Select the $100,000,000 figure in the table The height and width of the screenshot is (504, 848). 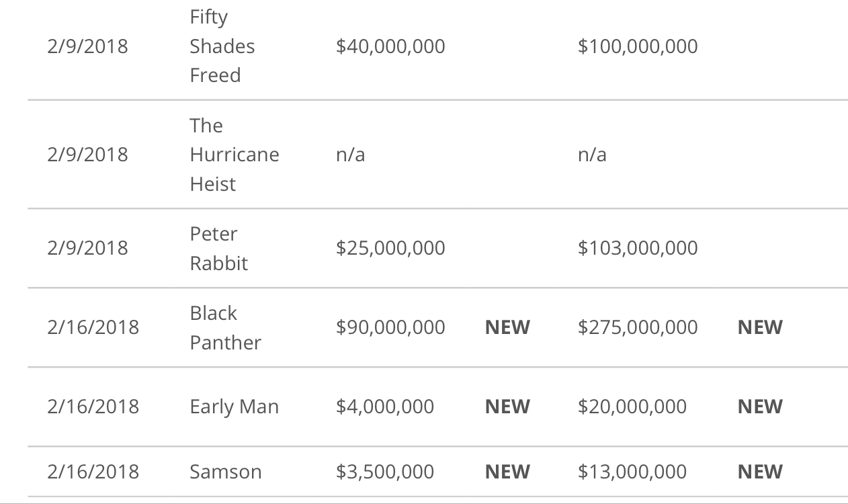point(637,46)
